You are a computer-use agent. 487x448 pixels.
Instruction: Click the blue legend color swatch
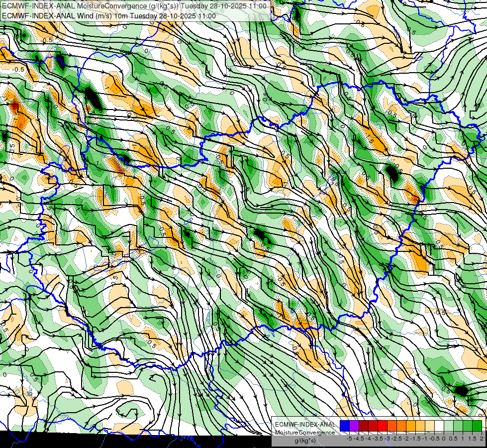pos(345,426)
